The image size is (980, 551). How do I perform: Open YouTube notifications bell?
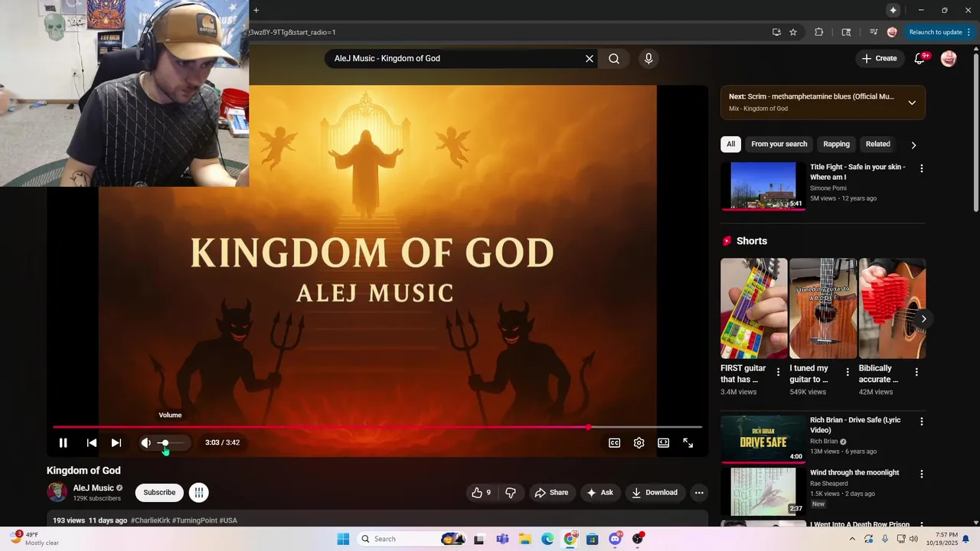click(920, 59)
